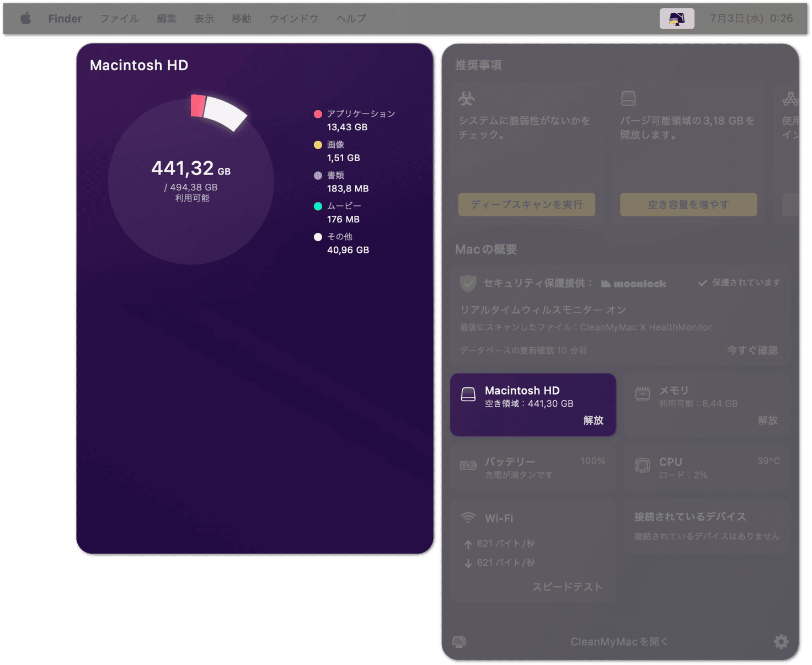The image size is (812, 665).
Task: Open the ヘルプ menu
Action: [351, 19]
